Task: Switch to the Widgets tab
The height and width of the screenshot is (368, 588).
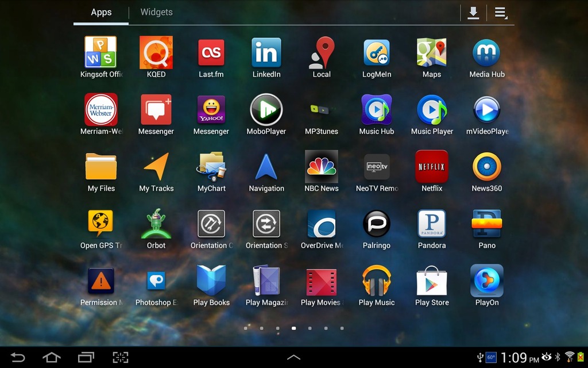Action: 156,13
